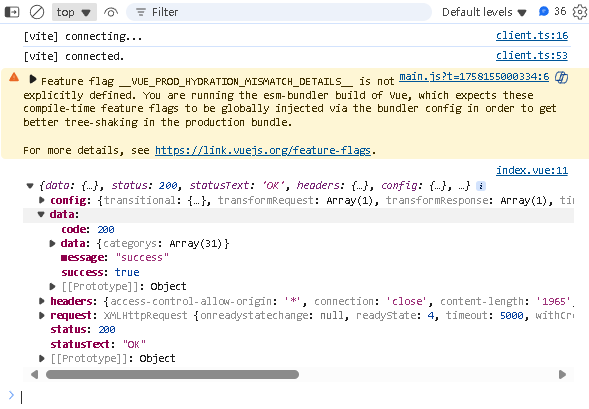The height and width of the screenshot is (409, 589).
Task: Focus the Filter input field
Action: (279, 12)
